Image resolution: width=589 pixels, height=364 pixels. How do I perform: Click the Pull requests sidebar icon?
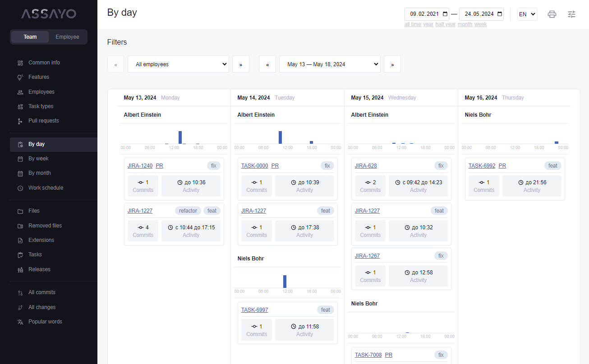pyautogui.click(x=20, y=121)
